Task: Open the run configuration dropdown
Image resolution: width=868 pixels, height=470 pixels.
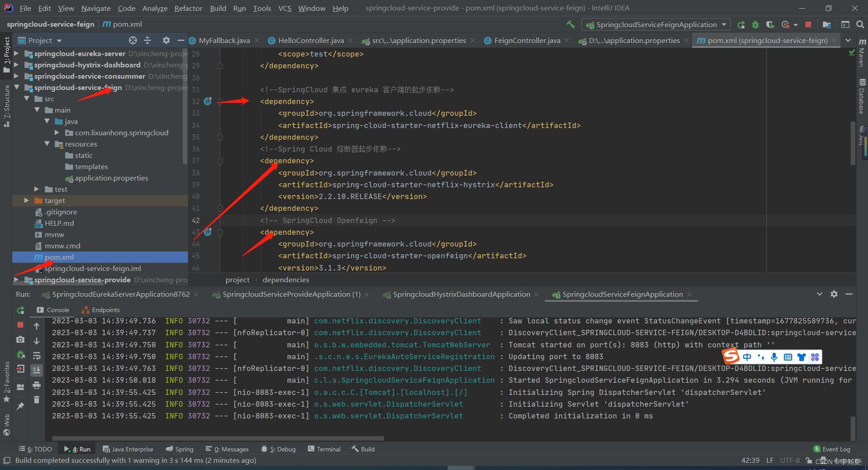Action: click(x=724, y=24)
